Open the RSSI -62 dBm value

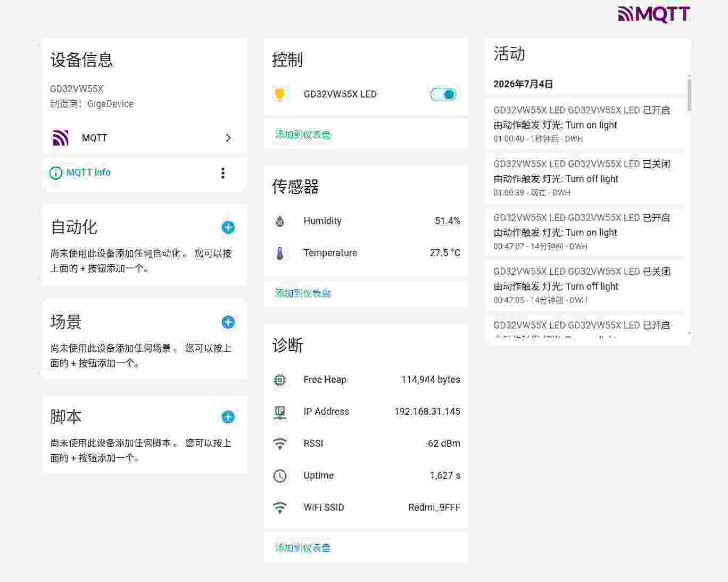[443, 444]
